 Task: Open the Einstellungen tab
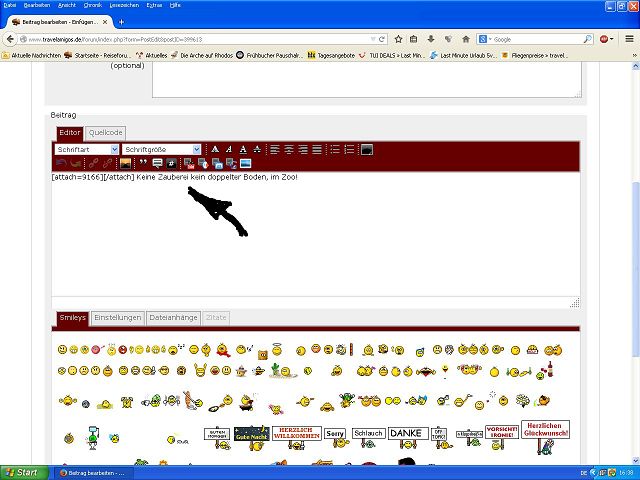click(117, 317)
